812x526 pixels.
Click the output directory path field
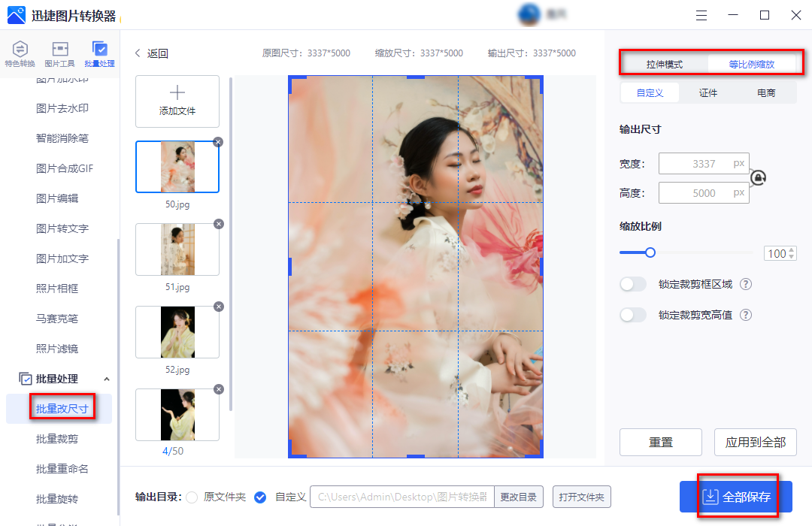[402, 497]
